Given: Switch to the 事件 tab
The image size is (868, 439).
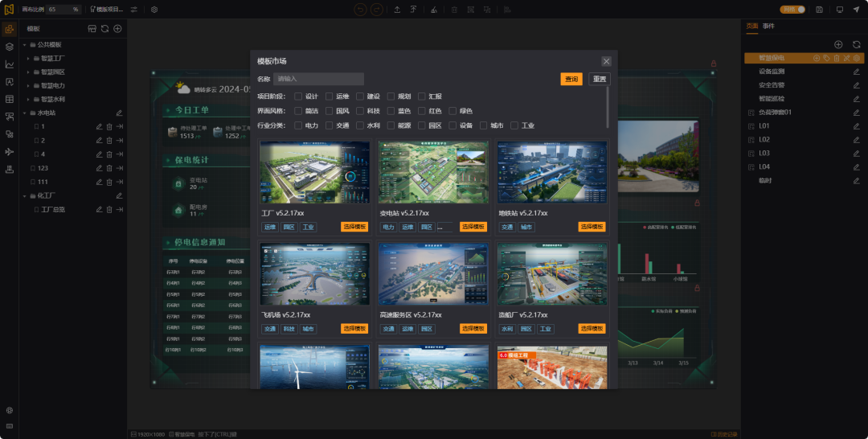Looking at the screenshot, I should (x=768, y=26).
